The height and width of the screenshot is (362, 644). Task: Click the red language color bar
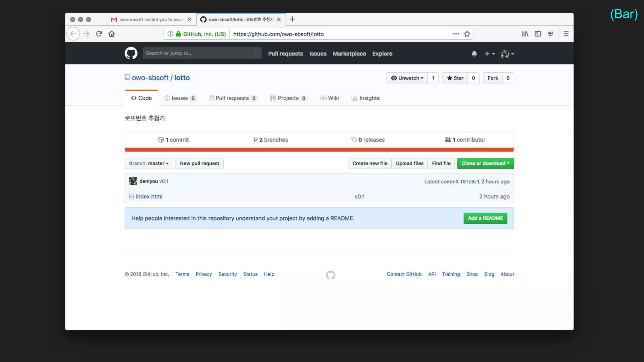[x=319, y=150]
